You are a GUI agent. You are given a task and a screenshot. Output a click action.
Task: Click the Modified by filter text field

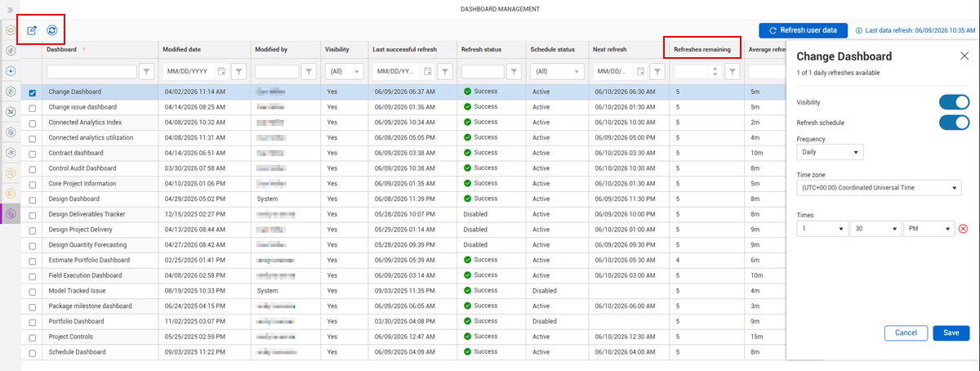[x=278, y=72]
